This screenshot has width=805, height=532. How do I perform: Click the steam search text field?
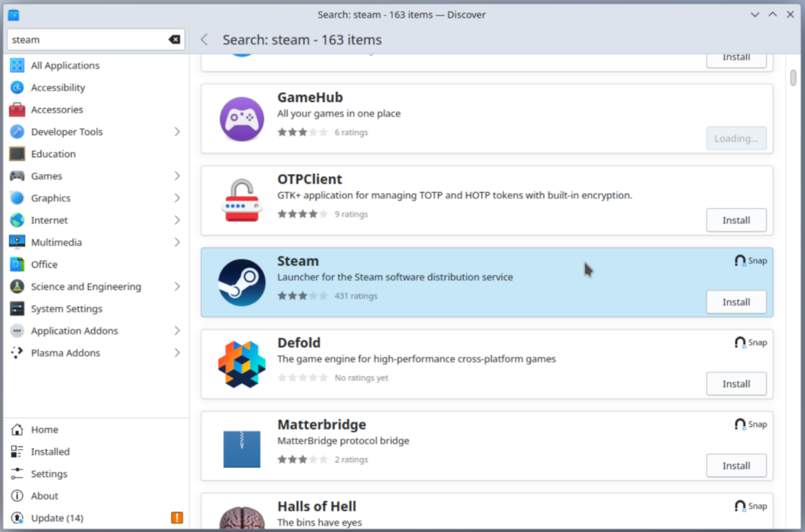pyautogui.click(x=87, y=40)
